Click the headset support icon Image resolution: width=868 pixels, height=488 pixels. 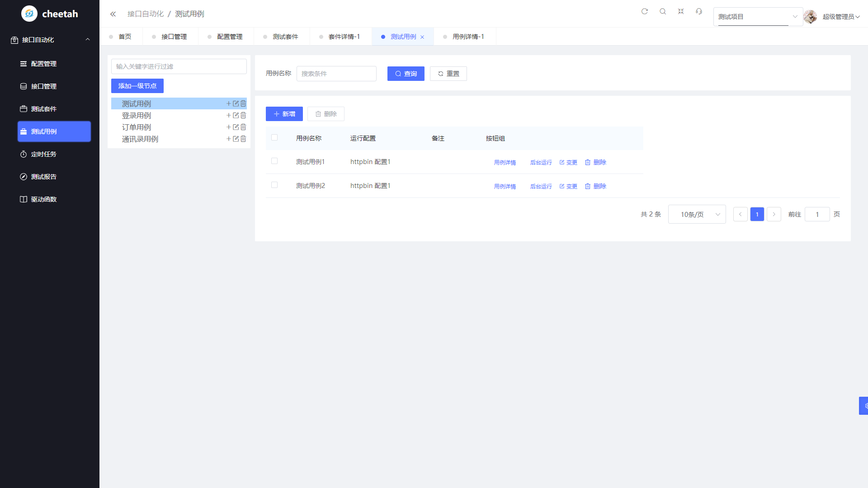pyautogui.click(x=699, y=12)
